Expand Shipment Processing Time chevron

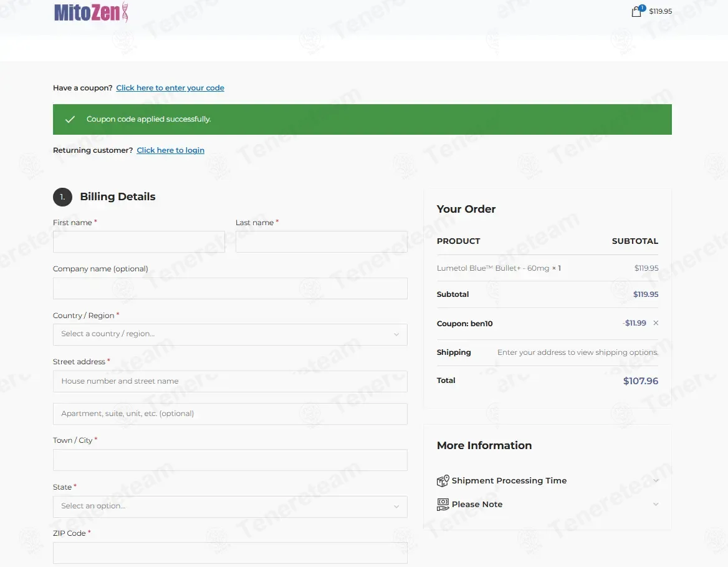656,480
